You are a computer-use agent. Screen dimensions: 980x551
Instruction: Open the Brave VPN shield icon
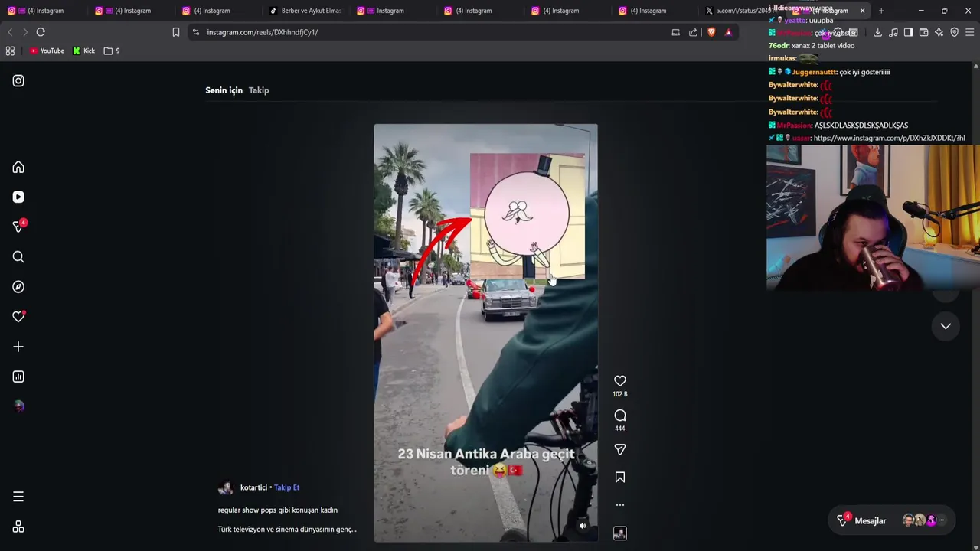pos(954,32)
